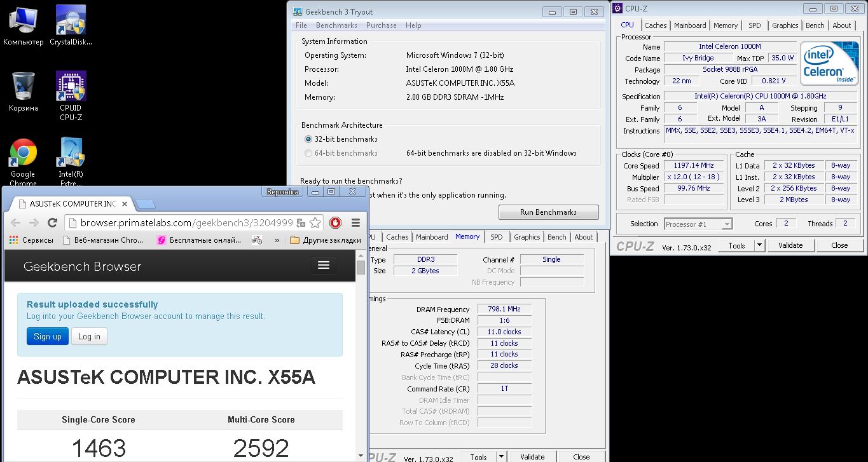Viewport: 868px width, 462px height.
Task: Expand the Tools dropdown arrow in right CPU-Z
Action: click(x=759, y=245)
